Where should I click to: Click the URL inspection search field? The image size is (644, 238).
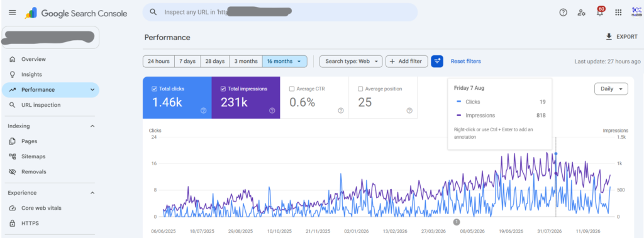tap(280, 12)
